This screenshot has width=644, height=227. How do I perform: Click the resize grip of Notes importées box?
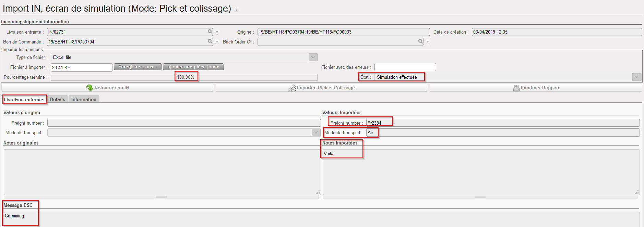[x=637, y=192]
